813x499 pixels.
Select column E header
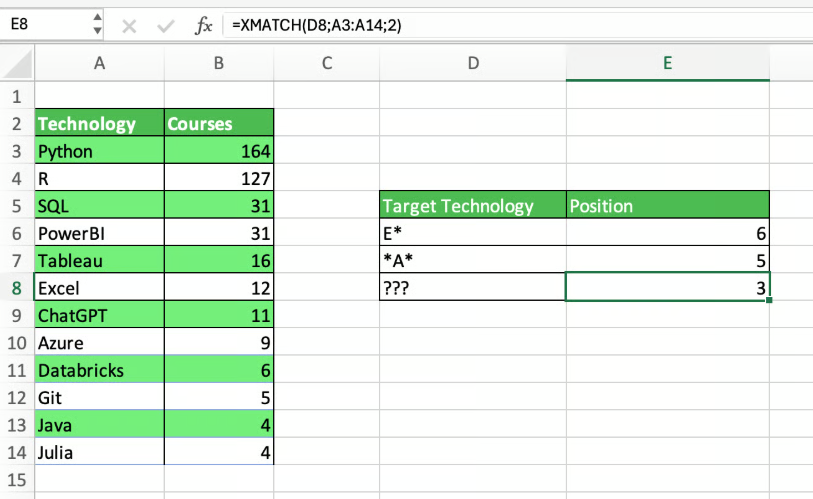pos(667,64)
